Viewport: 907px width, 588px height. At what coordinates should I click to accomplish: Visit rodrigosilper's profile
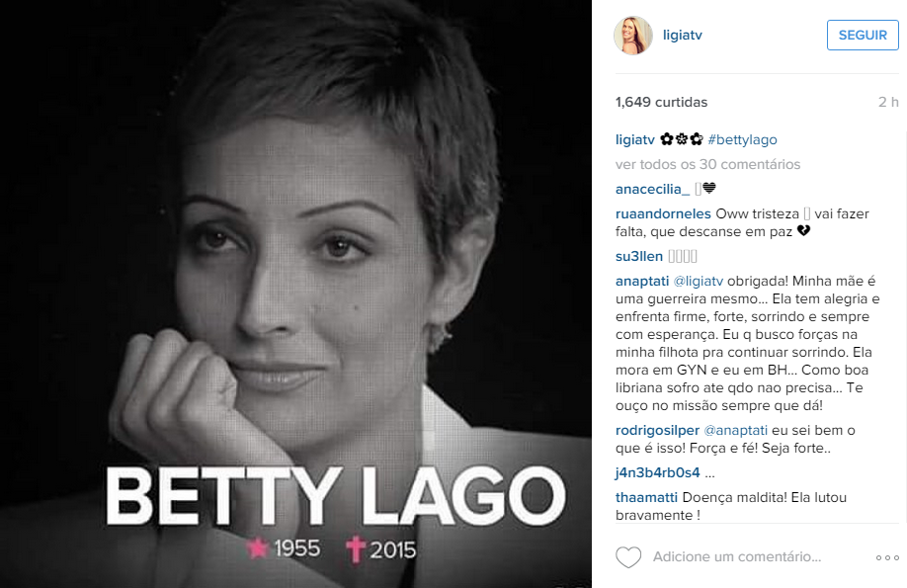pos(657,431)
